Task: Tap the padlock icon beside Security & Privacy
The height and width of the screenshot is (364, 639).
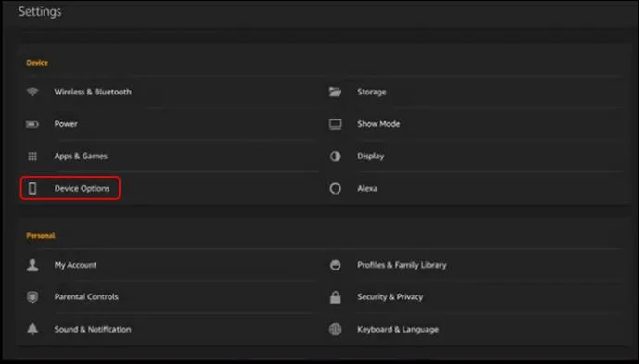Action: tap(336, 296)
